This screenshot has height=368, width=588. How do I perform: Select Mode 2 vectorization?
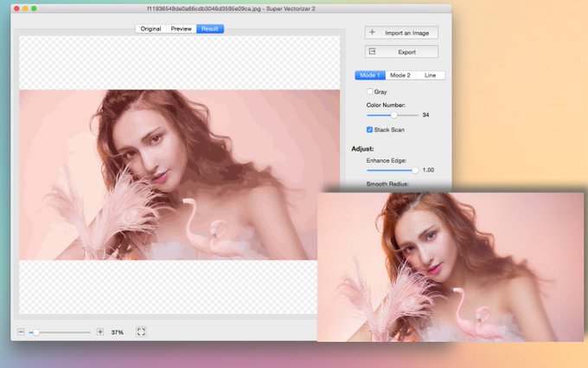400,75
